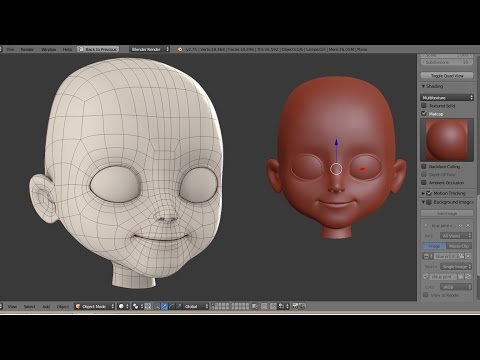Image resolution: width=480 pixels, height=360 pixels.
Task: Toggle the Background Images checkbox
Action: click(x=429, y=202)
